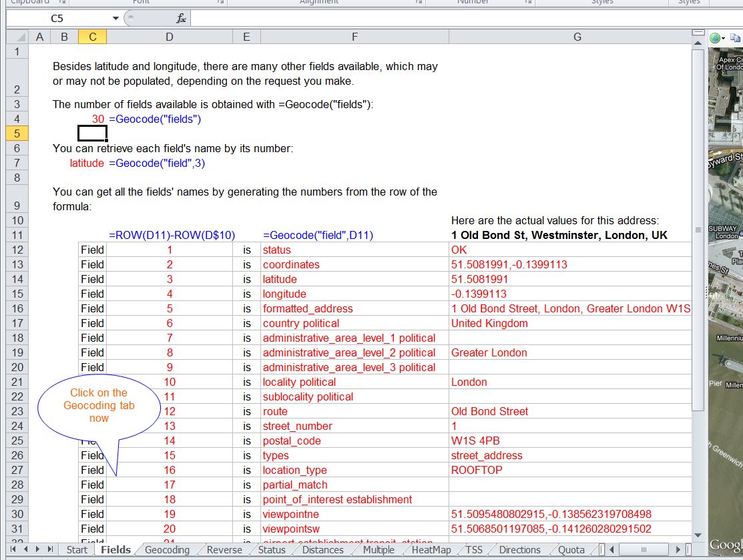Click the previous sheet navigation arrow
743x560 pixels.
click(x=26, y=549)
